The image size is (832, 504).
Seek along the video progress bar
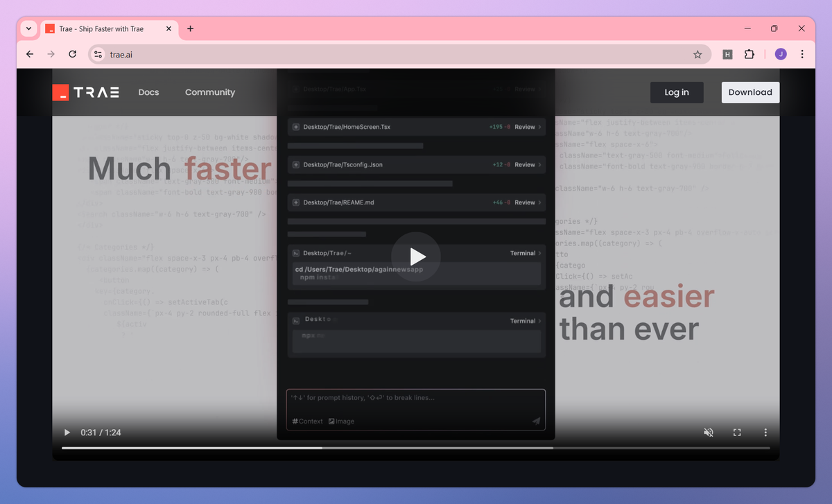(x=416, y=448)
